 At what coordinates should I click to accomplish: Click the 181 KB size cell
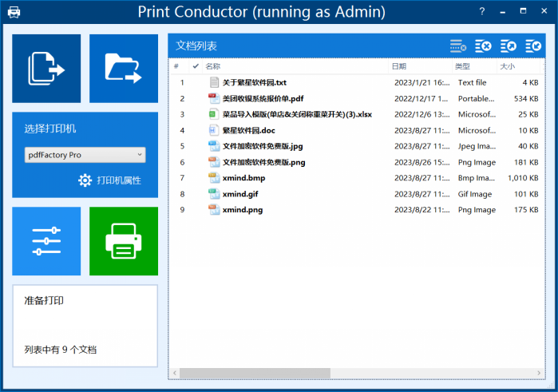click(526, 162)
